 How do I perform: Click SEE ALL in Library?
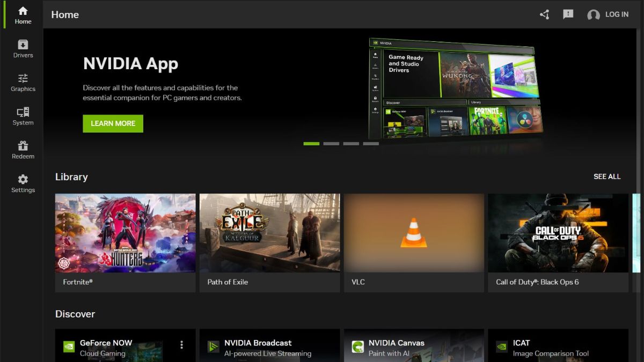tap(607, 176)
